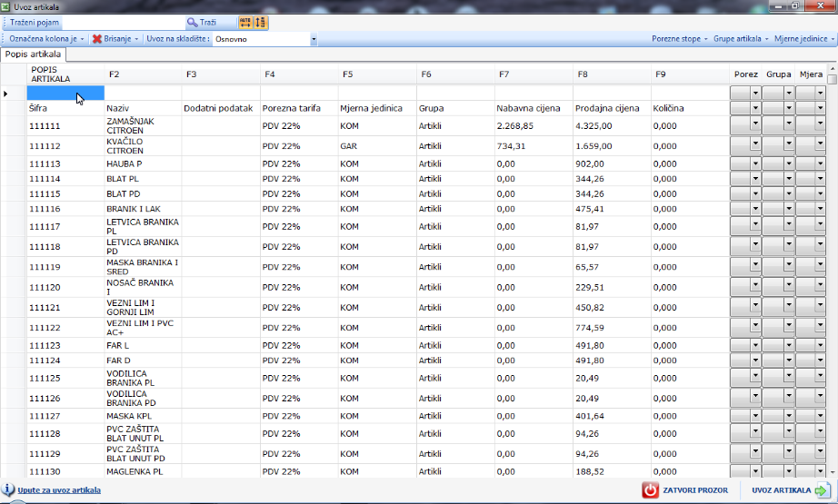Open the Uvoz na skladište Osnovno combo box
The image size is (838, 504).
[265, 39]
